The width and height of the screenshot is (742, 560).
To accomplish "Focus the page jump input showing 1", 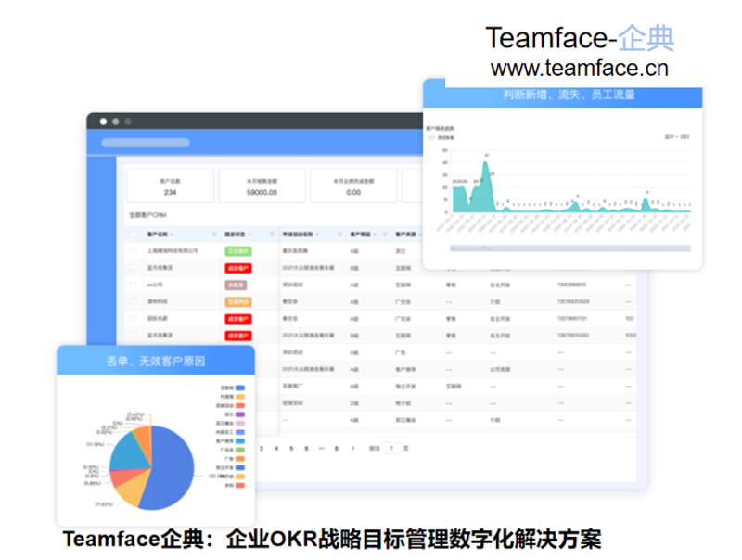I will 391,448.
